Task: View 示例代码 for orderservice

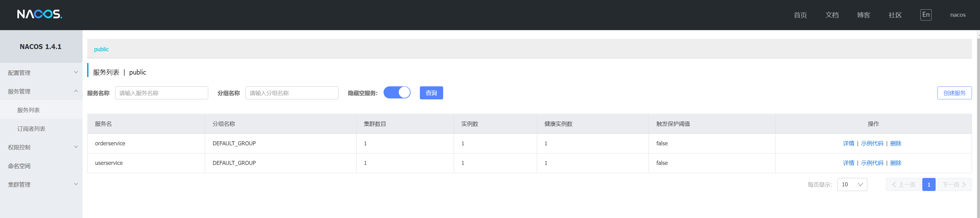Action: pyautogui.click(x=872, y=143)
